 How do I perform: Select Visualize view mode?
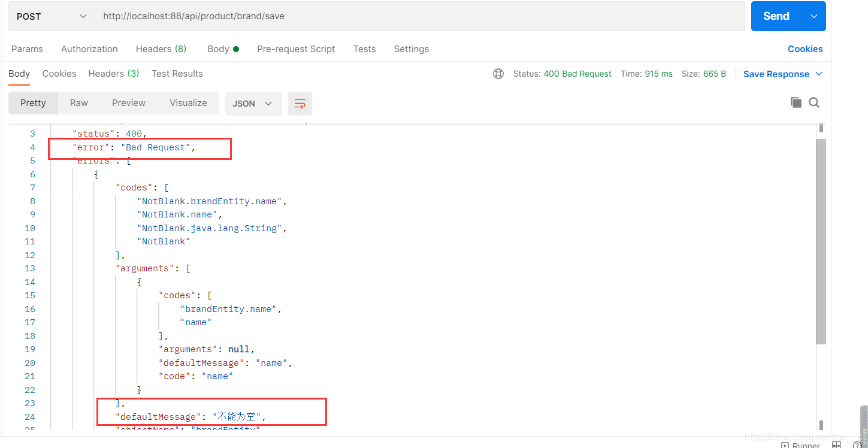188,103
